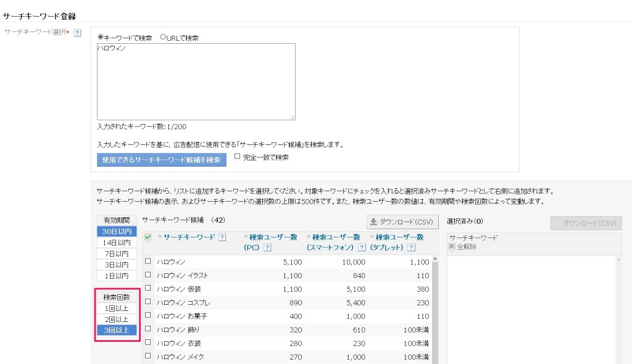Enable 完全一致で検索 checkbox

click(237, 157)
